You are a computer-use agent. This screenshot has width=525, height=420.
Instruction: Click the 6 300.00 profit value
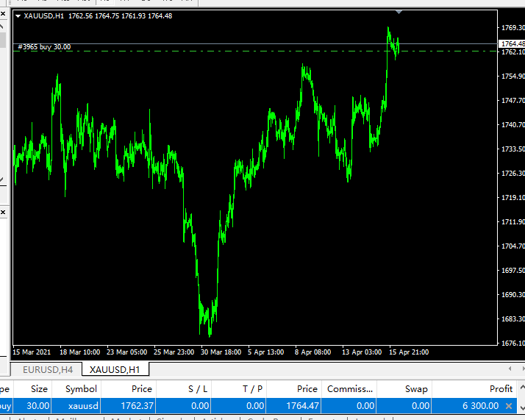click(480, 406)
